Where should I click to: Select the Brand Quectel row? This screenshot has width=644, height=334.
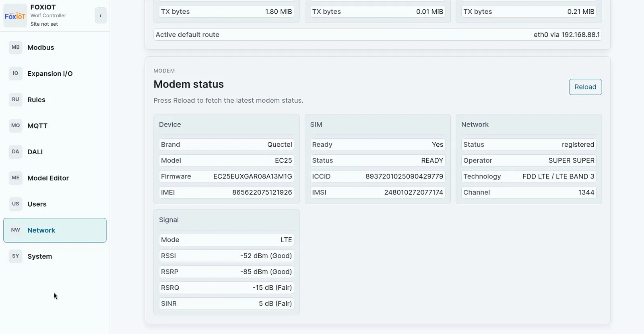point(226,145)
